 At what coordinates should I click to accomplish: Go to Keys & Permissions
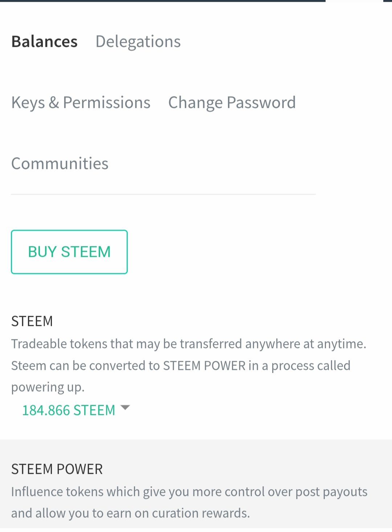[x=81, y=102]
